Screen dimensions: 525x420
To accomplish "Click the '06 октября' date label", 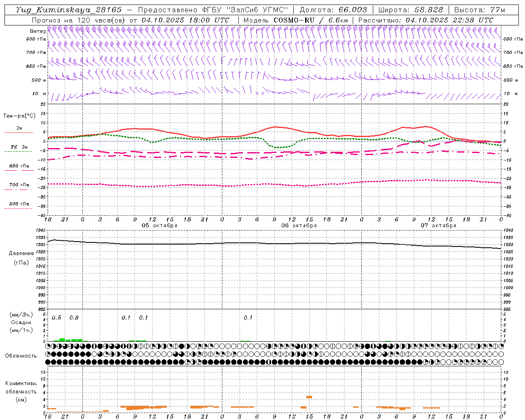I will coord(299,226).
